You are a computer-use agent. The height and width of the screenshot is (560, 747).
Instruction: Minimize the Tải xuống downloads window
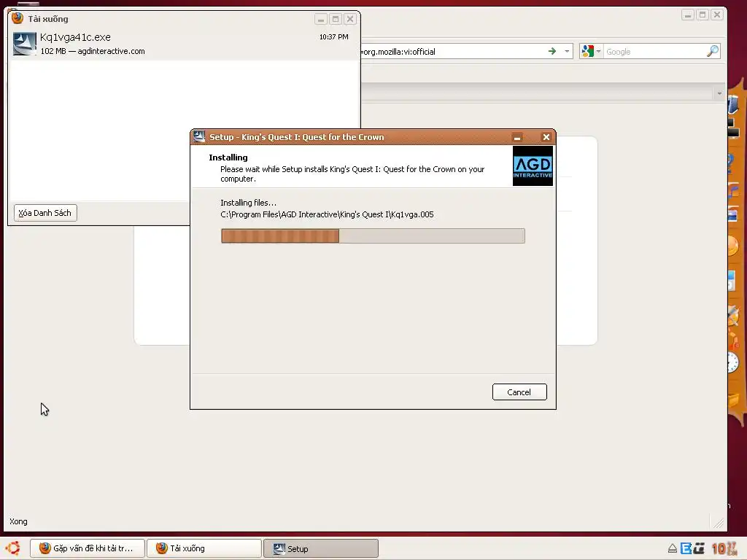coord(321,19)
